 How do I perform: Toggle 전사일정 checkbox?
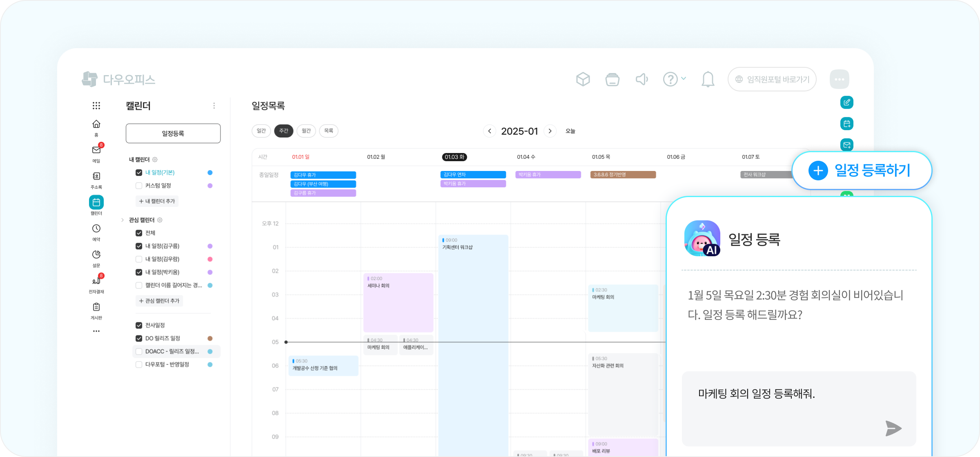point(139,325)
